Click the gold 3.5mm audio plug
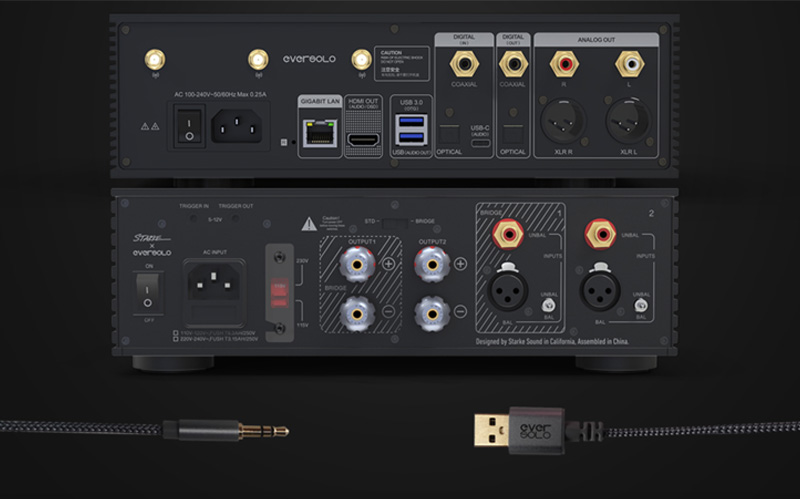The height and width of the screenshot is (500, 800). point(264,431)
